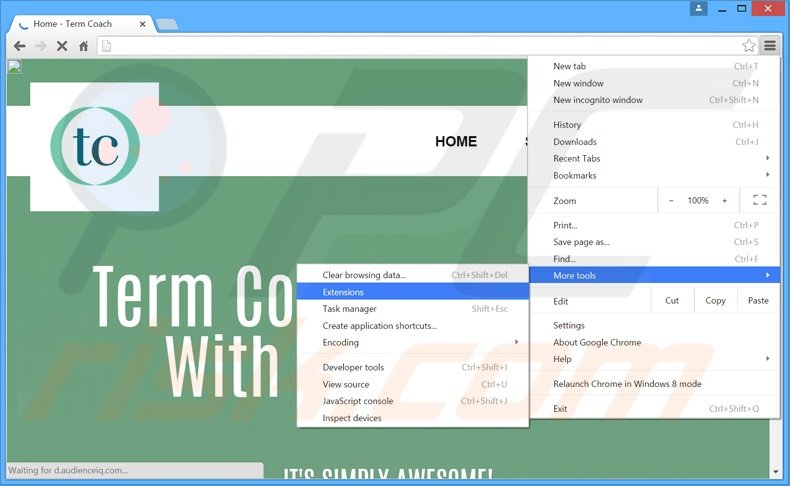The width and height of the screenshot is (790, 486).
Task: Expand the Bookmarks submenu
Action: [x=654, y=175]
